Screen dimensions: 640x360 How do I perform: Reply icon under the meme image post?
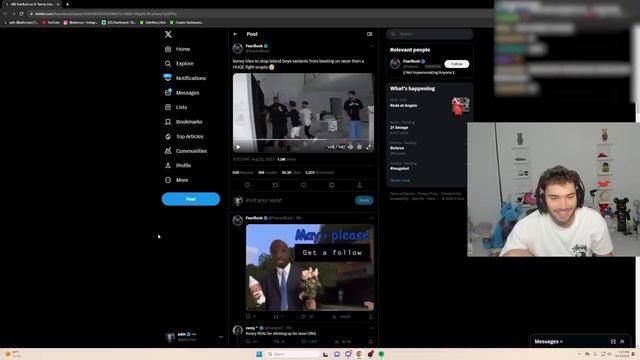pyautogui.click(x=248, y=317)
